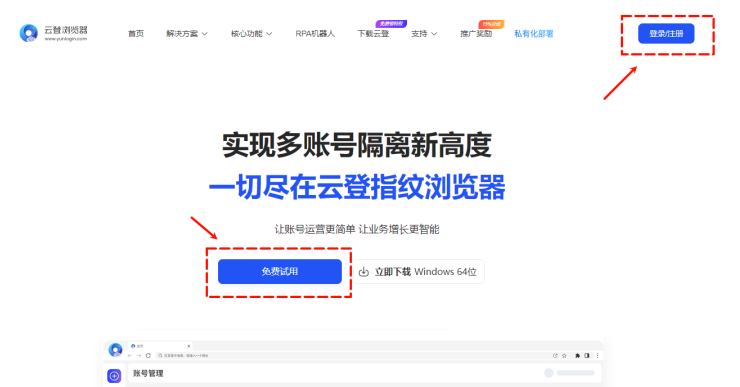
Task: Expand the 支持 dropdown
Action: point(424,34)
